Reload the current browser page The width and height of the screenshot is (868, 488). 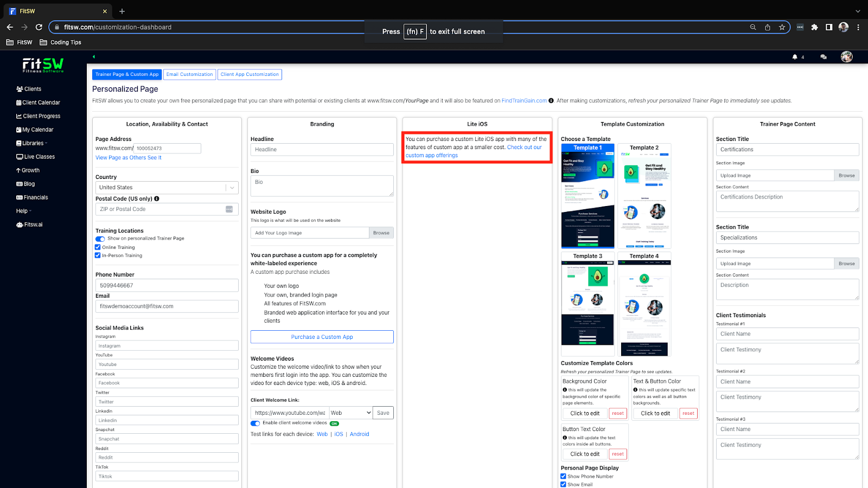[39, 27]
